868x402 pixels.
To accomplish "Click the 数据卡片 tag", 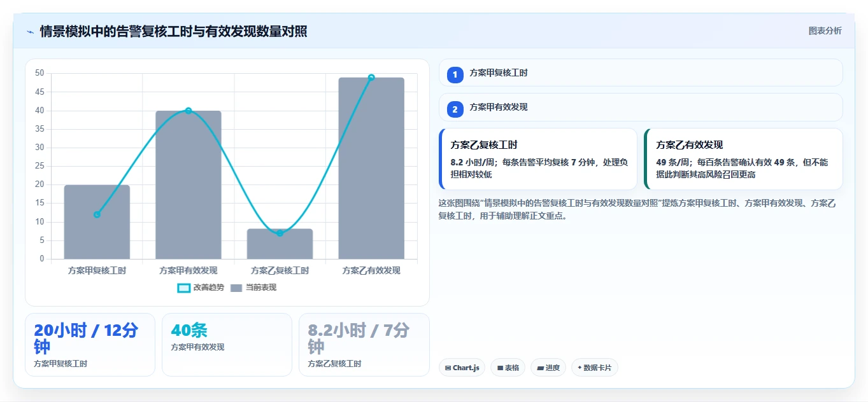I will pyautogui.click(x=595, y=368).
